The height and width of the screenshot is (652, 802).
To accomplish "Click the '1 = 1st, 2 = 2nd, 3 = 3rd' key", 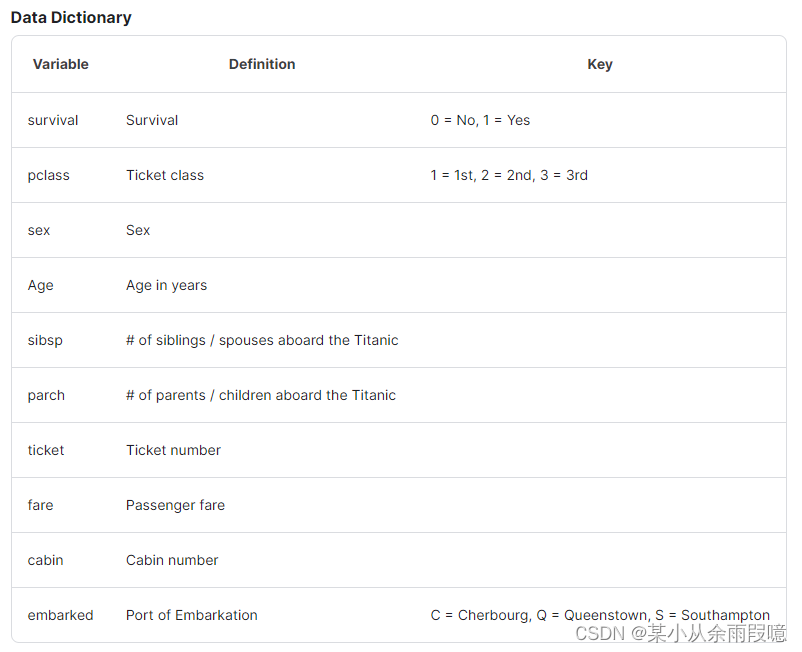I will coord(509,175).
